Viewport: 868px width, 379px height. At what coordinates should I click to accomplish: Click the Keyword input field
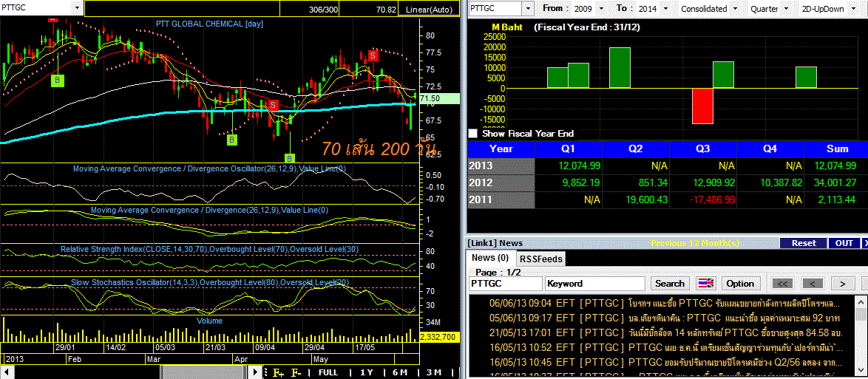tap(595, 283)
